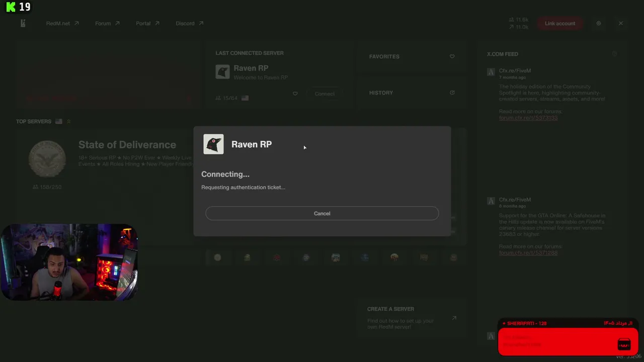This screenshot has height=362, width=644.
Task: Click the X icon in X.com Feed header
Action: pyautogui.click(x=614, y=54)
